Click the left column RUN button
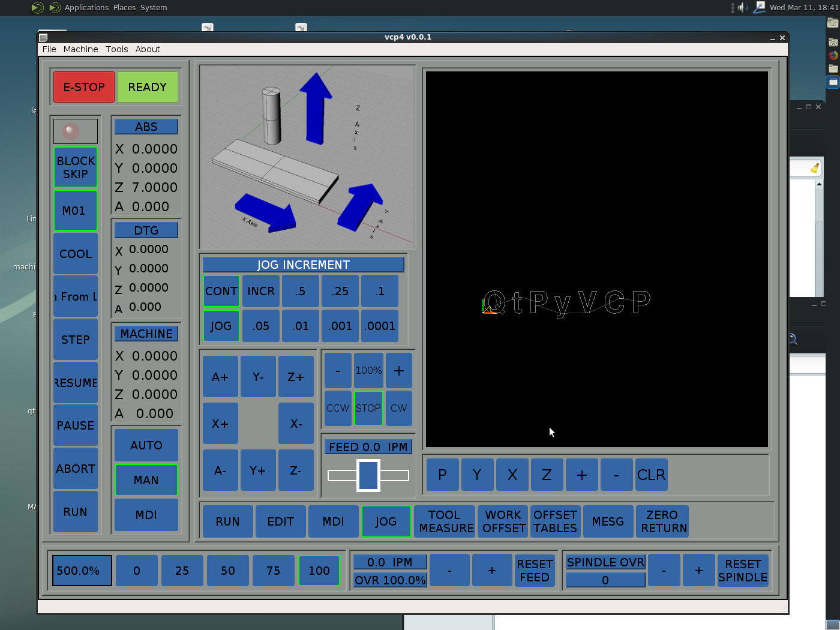 (x=76, y=512)
